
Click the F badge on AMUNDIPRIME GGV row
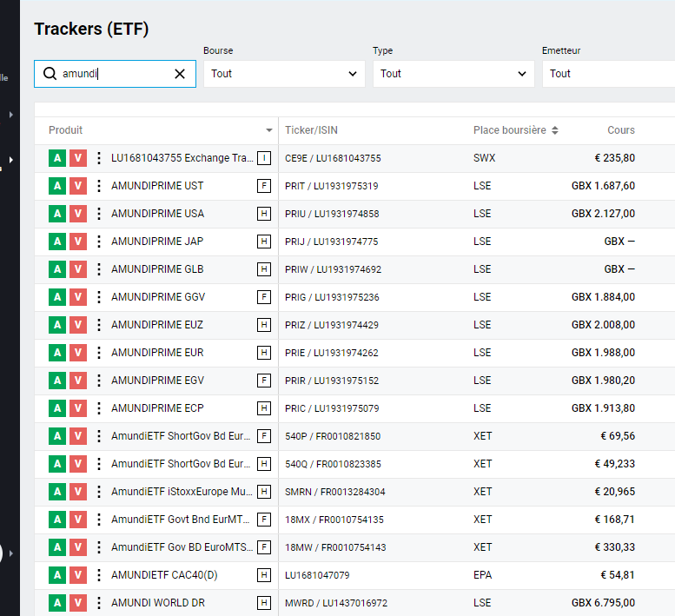pyautogui.click(x=264, y=297)
